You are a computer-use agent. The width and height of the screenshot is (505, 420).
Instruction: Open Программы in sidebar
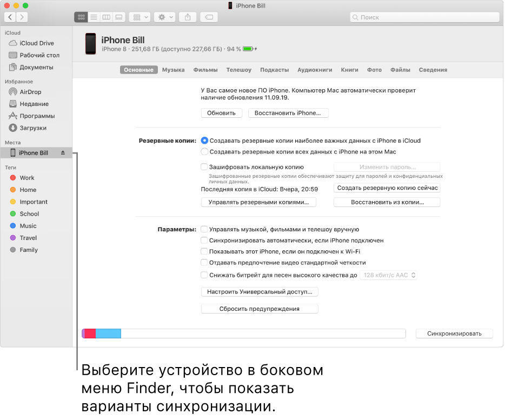coord(36,116)
